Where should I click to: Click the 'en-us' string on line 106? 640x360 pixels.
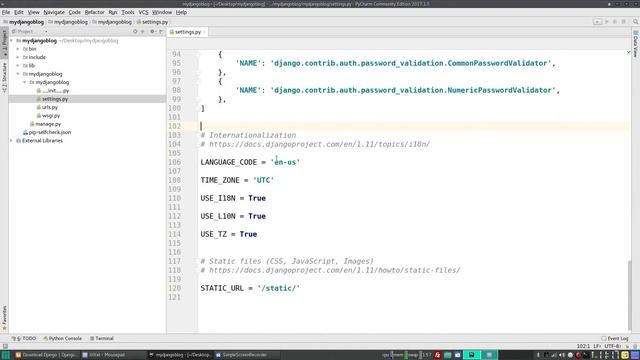tap(285, 162)
